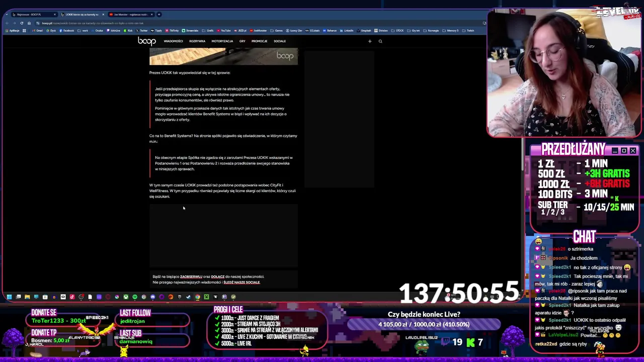The width and height of the screenshot is (644, 362).
Task: Expand the 'Grafik' bookmark folder
Action: 208,31
